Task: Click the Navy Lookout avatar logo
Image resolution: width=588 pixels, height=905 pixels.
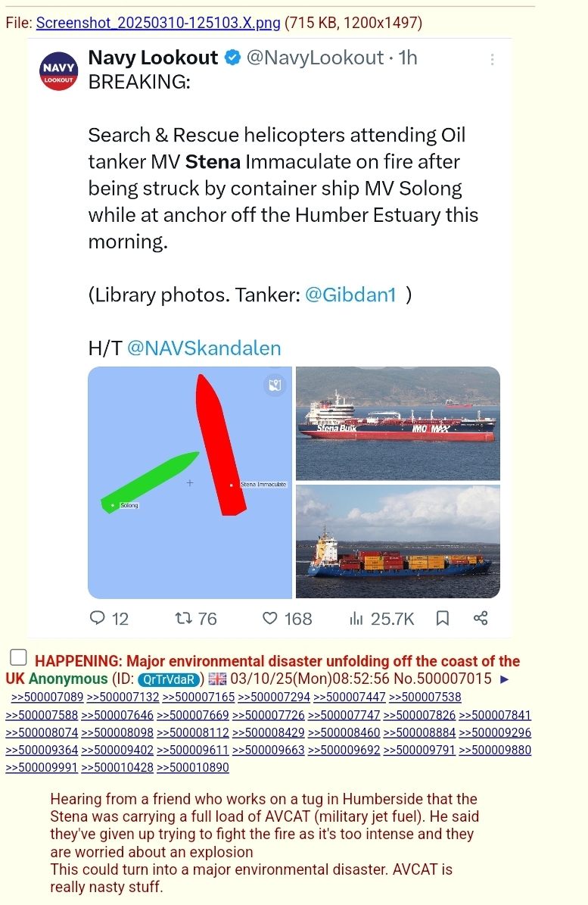Action: click(59, 71)
